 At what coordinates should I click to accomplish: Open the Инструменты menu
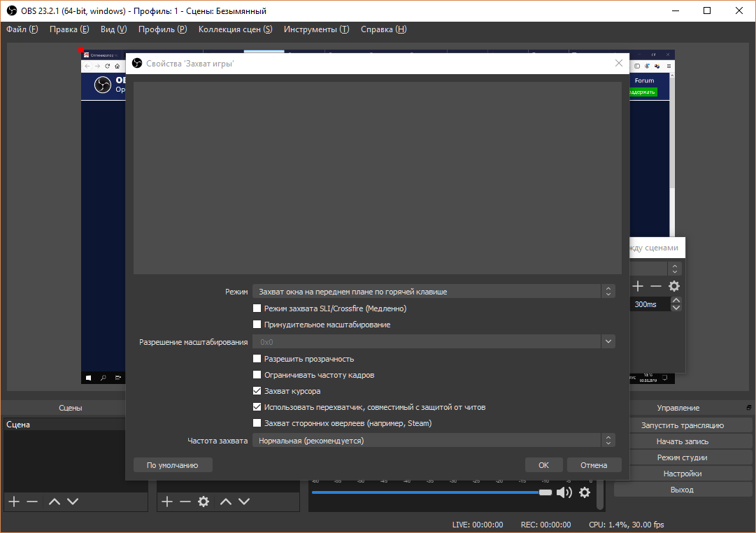tap(316, 29)
